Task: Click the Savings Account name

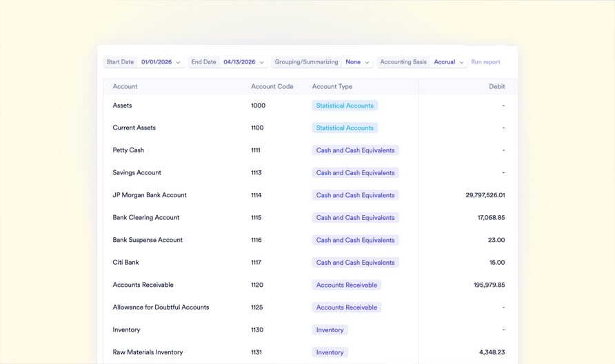Action: [137, 172]
